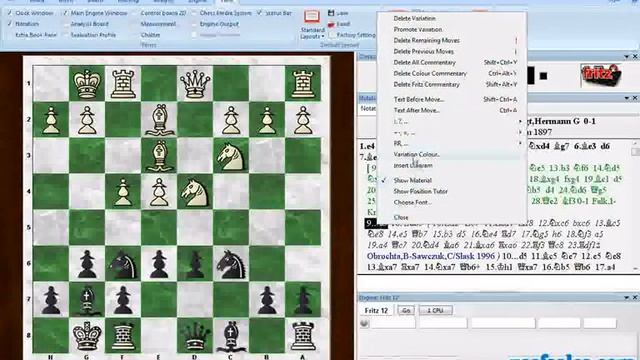Select the white bishop on e2

click(159, 120)
